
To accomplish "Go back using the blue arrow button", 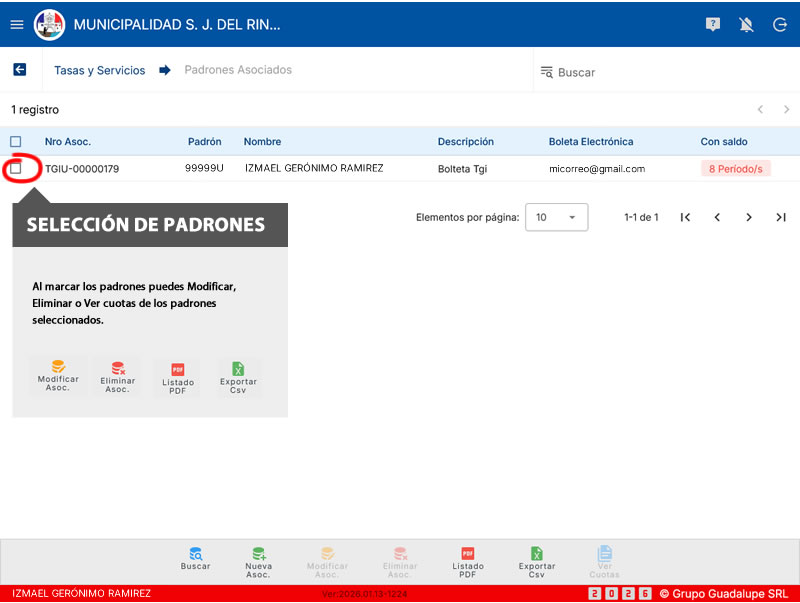I will [19, 70].
